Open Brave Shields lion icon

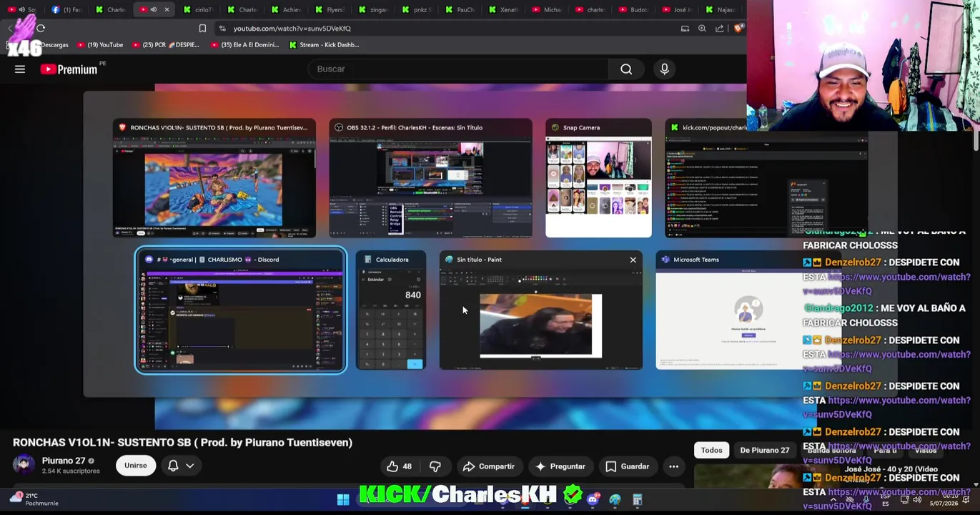739,28
